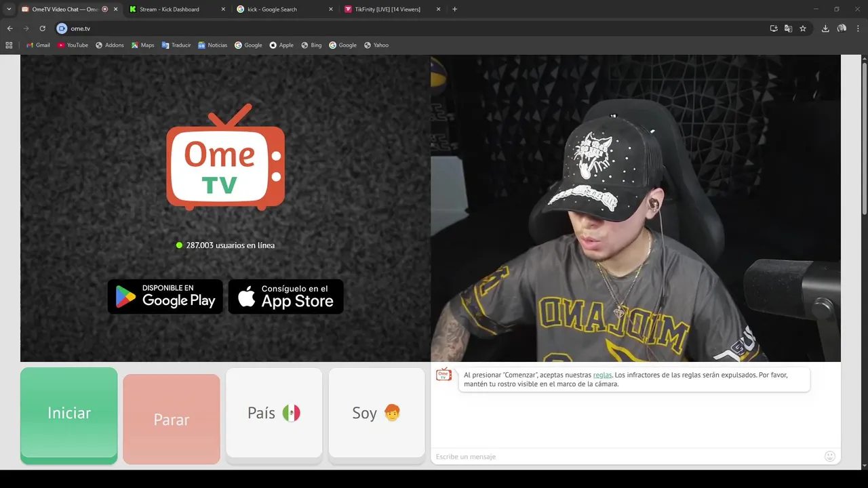Open the Yahoo bookmark
The height and width of the screenshot is (488, 868).
click(376, 45)
